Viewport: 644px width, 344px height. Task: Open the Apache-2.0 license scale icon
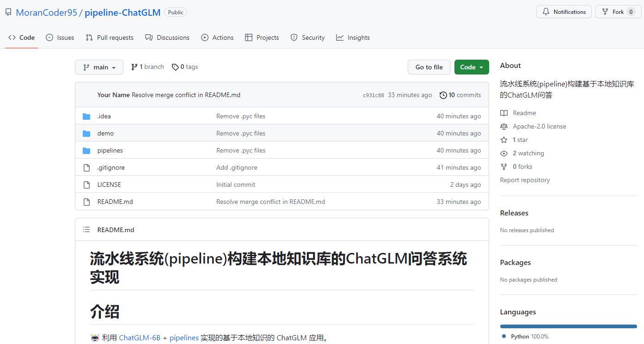point(504,126)
